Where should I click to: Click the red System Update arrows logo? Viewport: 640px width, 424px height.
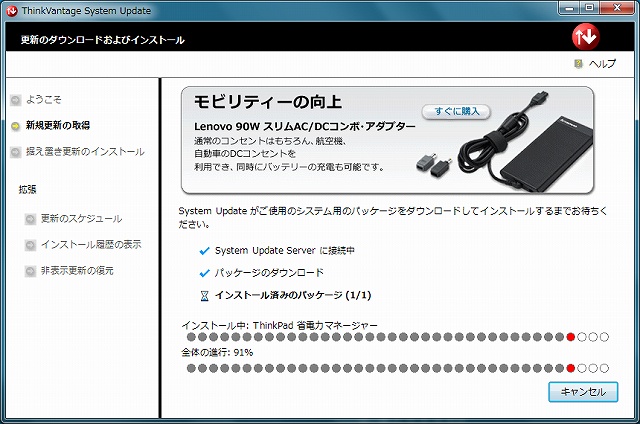pos(585,36)
